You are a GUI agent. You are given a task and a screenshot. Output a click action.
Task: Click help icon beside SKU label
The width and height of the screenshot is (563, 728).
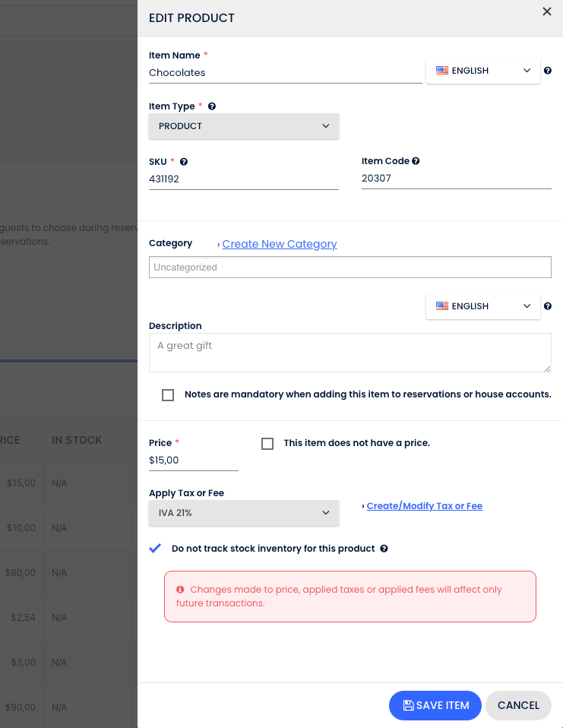point(184,162)
